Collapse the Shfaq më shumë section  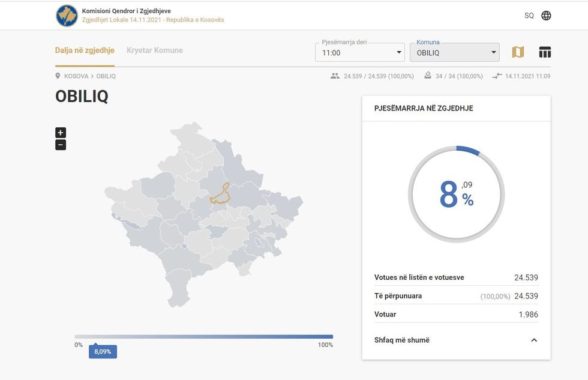click(x=534, y=340)
